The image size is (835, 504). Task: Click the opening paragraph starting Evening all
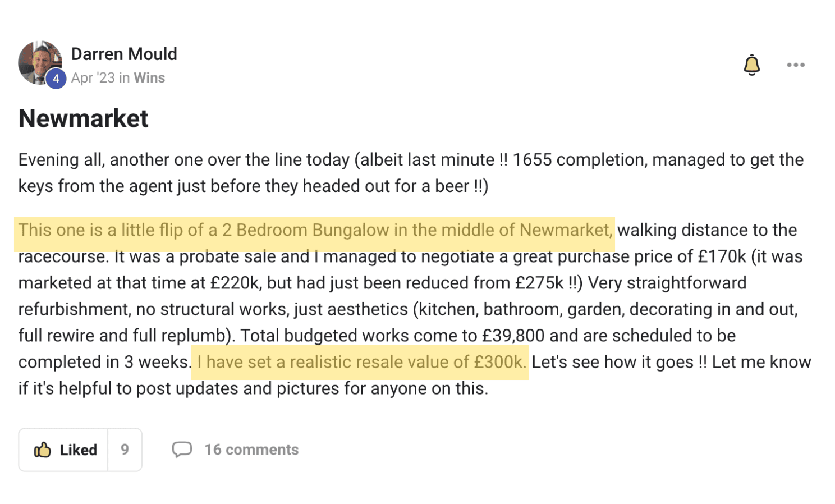click(x=411, y=173)
